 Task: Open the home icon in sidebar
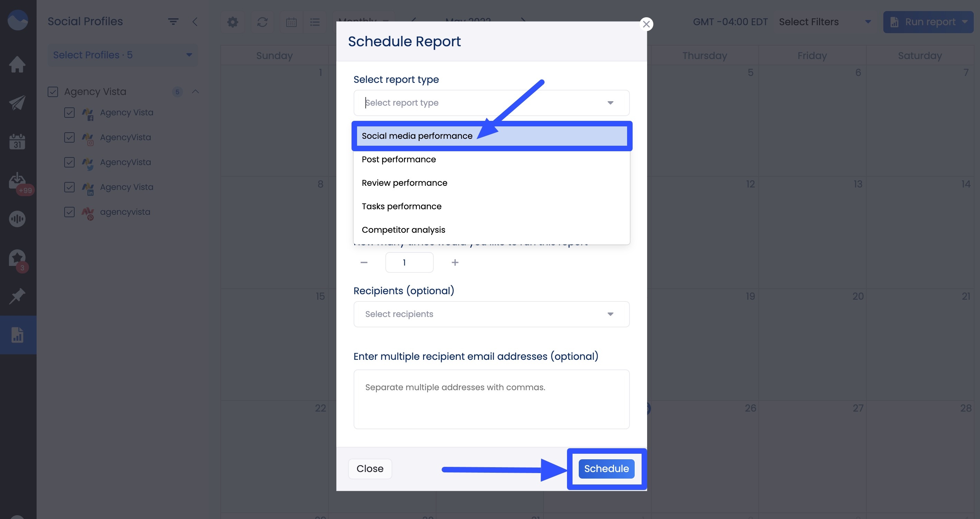[18, 64]
